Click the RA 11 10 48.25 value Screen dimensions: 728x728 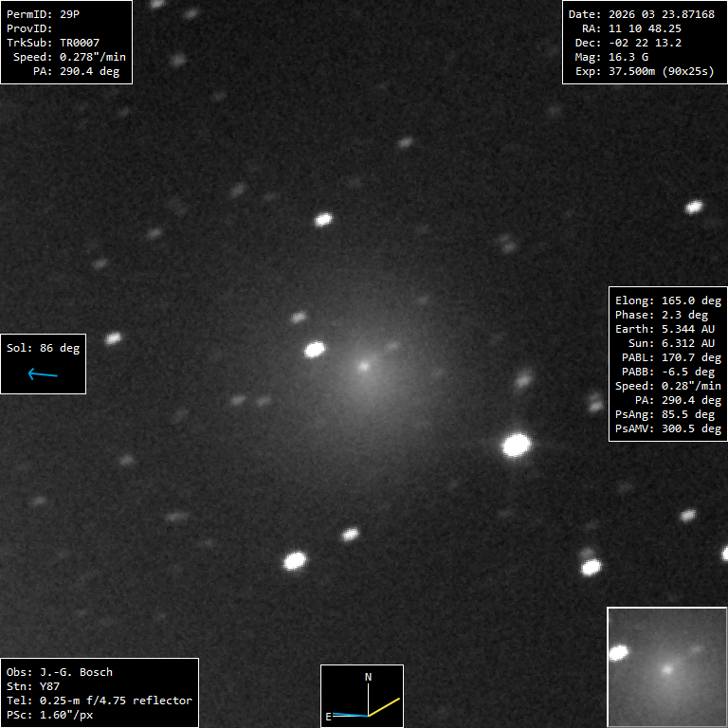pyautogui.click(x=645, y=28)
